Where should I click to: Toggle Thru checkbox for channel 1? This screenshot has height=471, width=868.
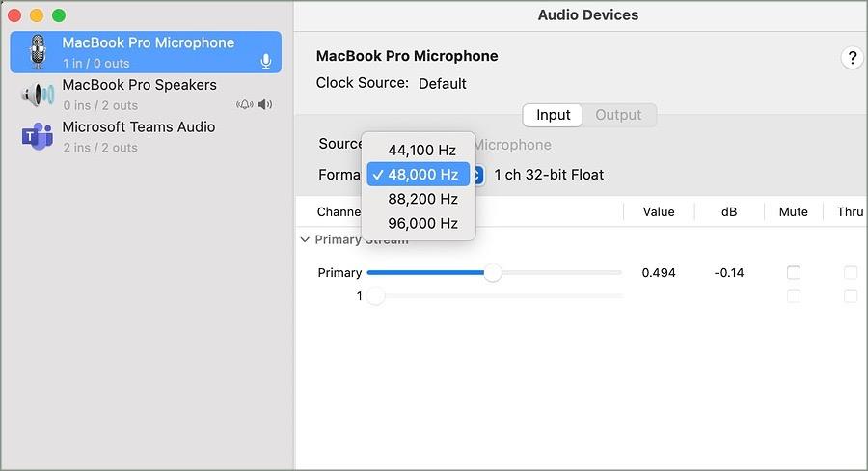(x=851, y=296)
